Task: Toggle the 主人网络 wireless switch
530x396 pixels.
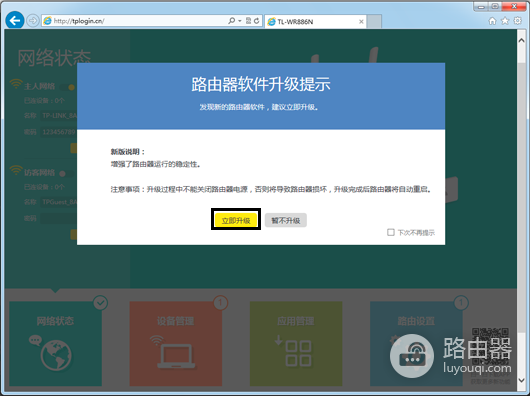Action: point(68,87)
